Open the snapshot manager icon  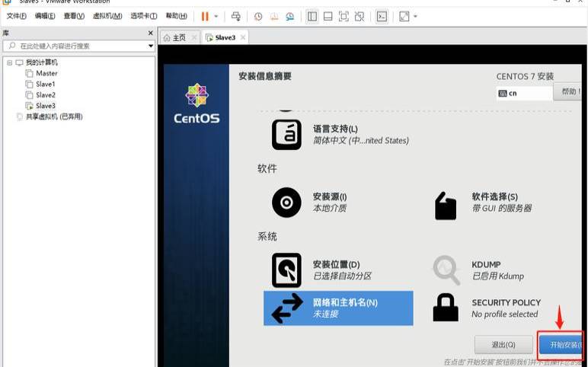[290, 16]
